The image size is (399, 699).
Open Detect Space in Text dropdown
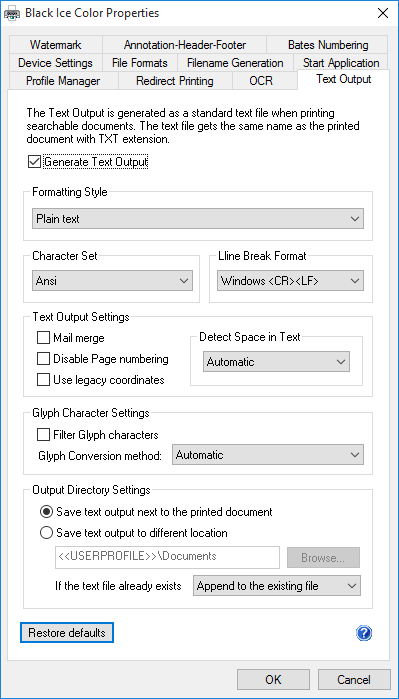(276, 362)
